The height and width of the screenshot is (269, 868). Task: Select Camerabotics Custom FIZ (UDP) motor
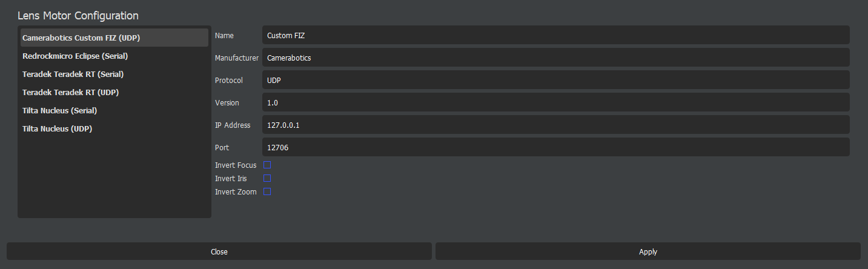[114, 38]
